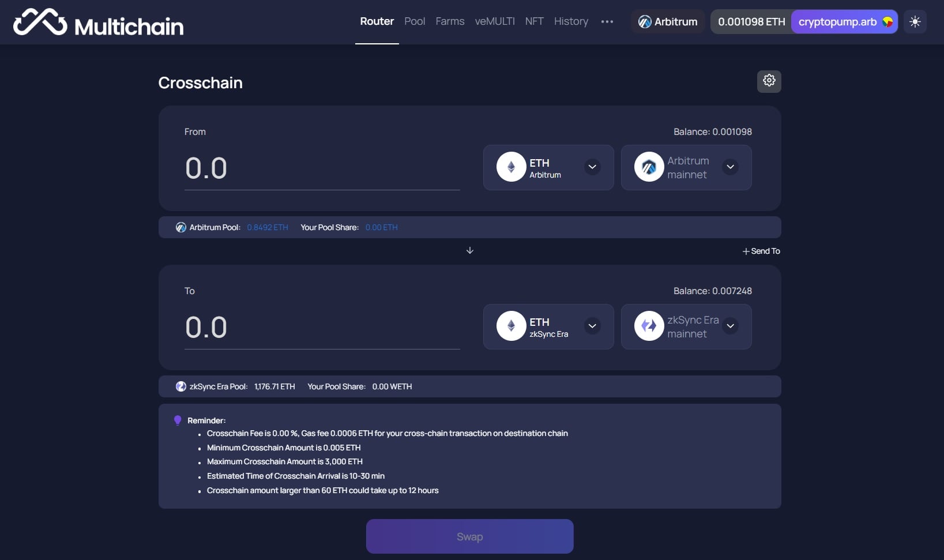Click the Send To link
The image size is (944, 560).
[761, 251]
